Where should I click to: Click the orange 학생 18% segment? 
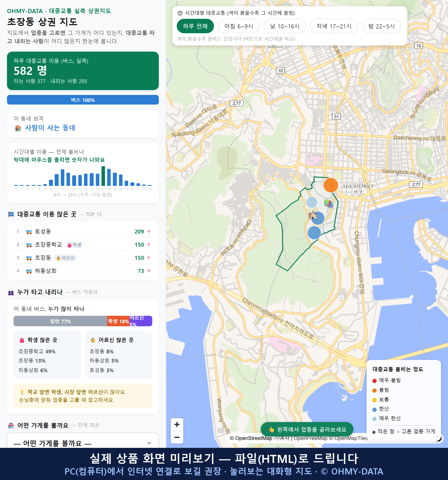118,321
